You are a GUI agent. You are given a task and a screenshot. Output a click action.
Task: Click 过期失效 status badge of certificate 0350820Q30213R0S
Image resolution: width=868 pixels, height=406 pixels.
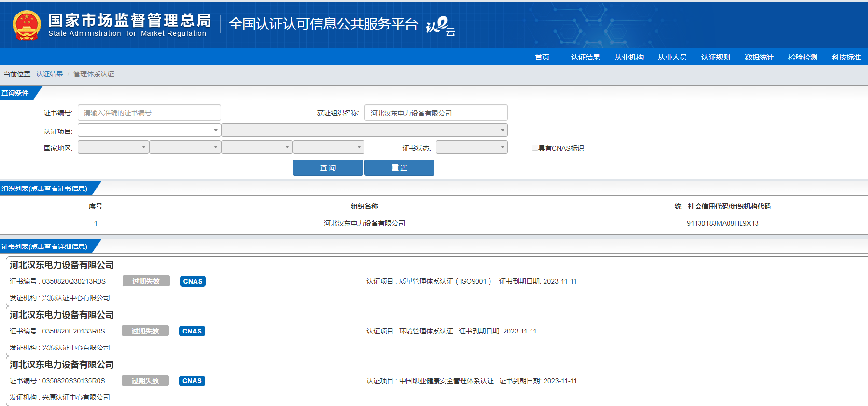click(146, 281)
